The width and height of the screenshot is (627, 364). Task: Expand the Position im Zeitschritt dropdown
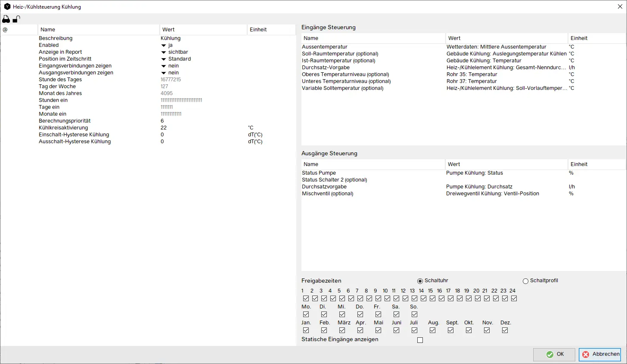pyautogui.click(x=164, y=59)
